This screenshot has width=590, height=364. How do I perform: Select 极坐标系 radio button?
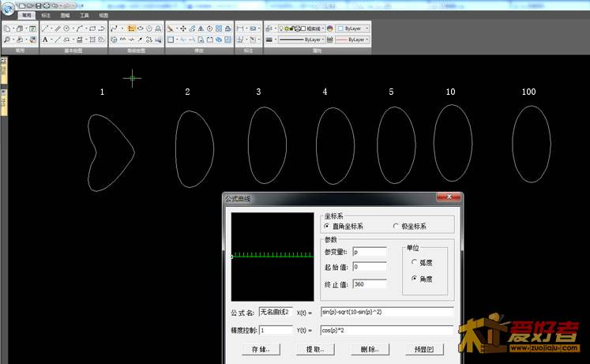(396, 226)
